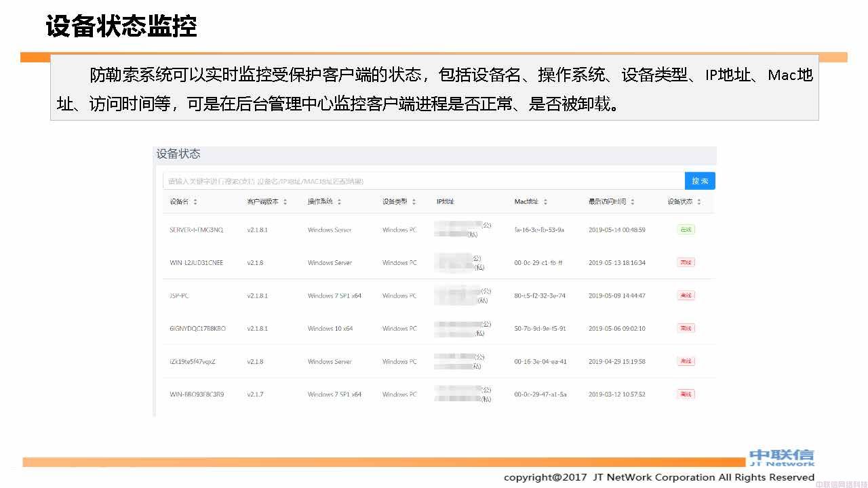868x488 pixels.
Task: Click the offline tag for WIN-L2JUD31CNEE
Action: point(686,262)
